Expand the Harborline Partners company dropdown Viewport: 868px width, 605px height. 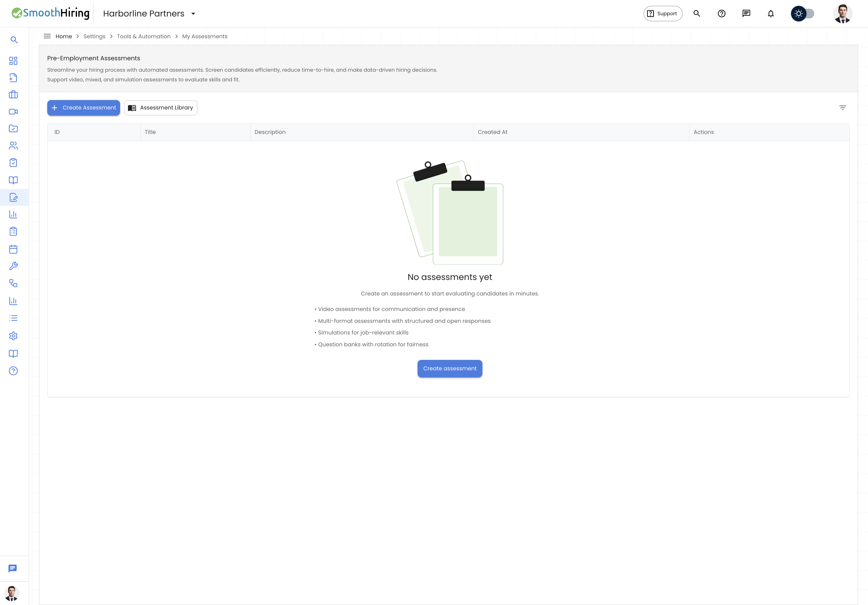tap(149, 14)
